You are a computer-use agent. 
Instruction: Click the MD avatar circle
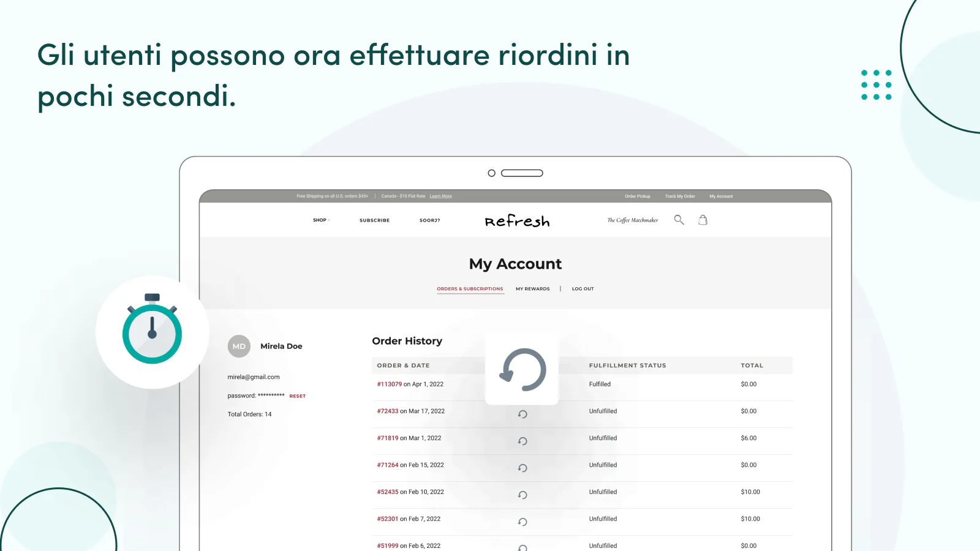(x=239, y=347)
